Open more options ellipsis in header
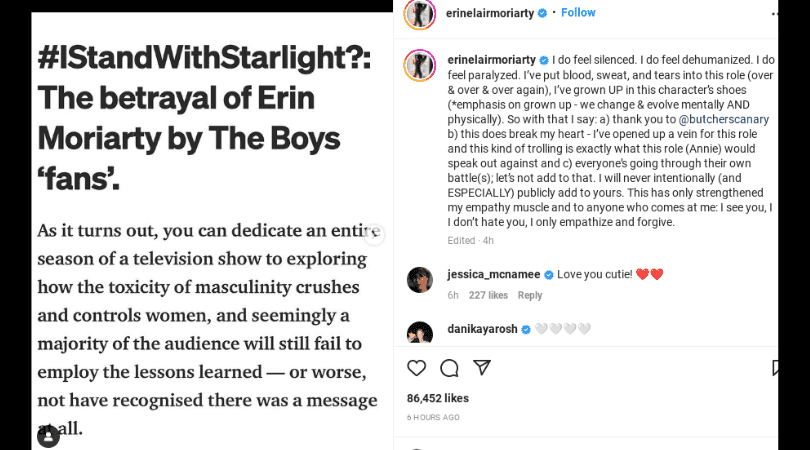This screenshot has height=450, width=810. (774, 14)
